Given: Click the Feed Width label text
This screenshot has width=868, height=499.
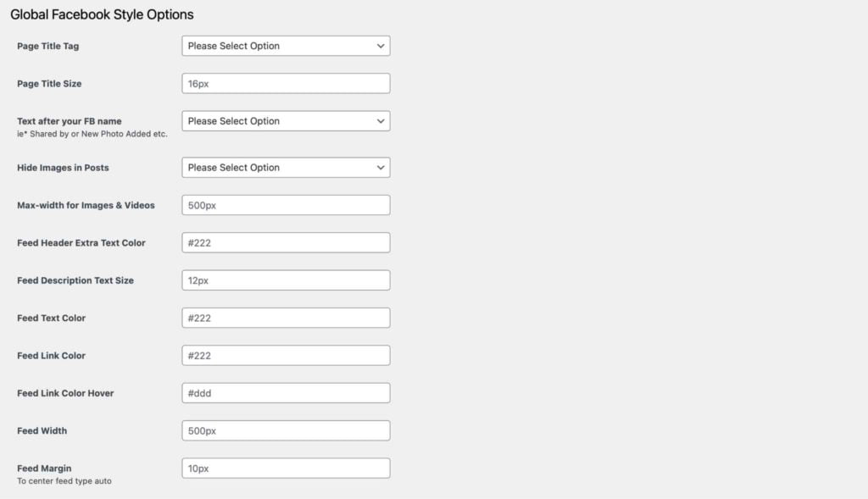Looking at the screenshot, I should (42, 431).
